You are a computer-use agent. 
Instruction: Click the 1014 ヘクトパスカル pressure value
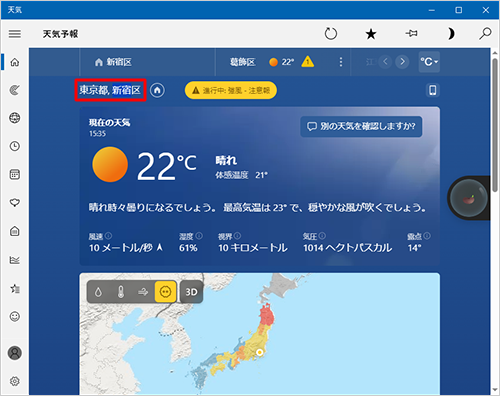pos(348,248)
